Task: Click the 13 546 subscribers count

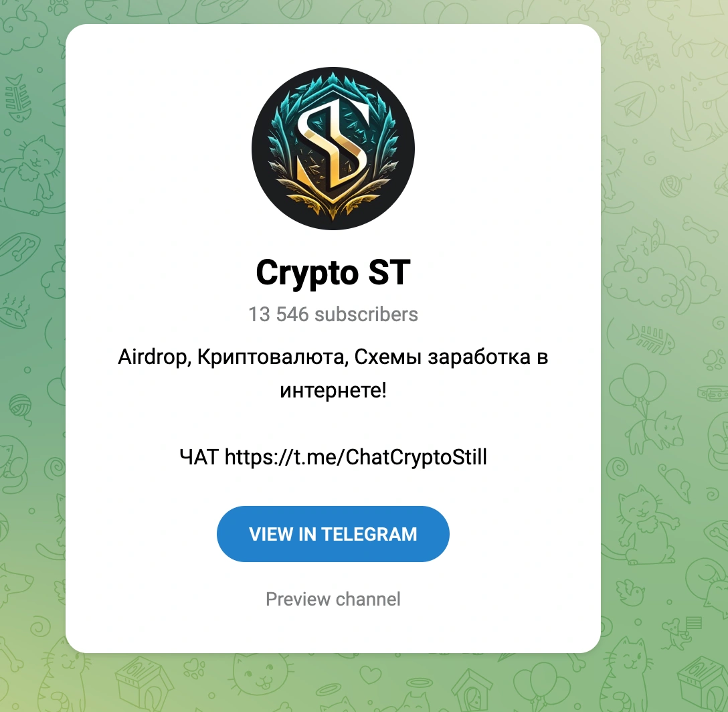Action: [x=333, y=314]
